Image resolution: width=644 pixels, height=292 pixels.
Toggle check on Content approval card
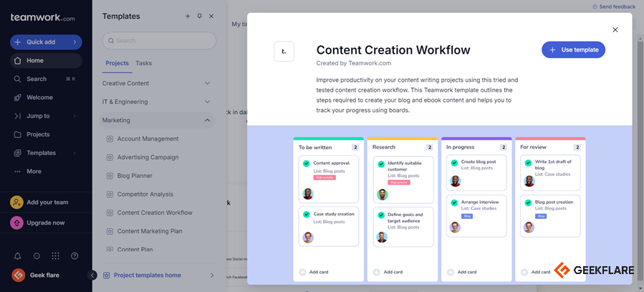pos(307,164)
